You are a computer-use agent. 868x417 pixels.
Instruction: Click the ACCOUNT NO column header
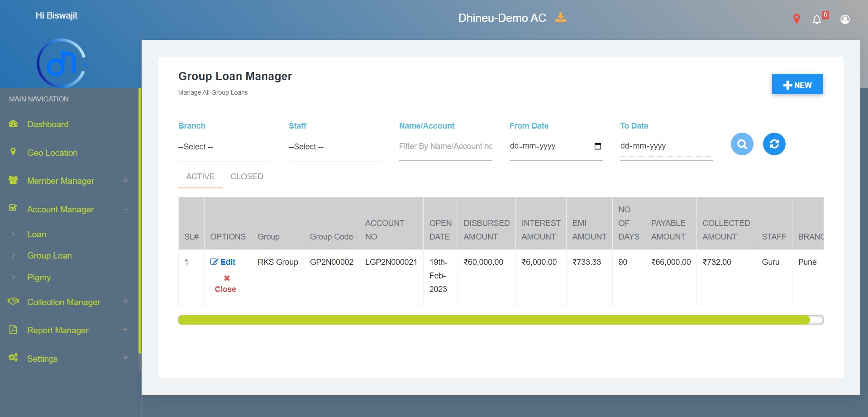point(391,223)
